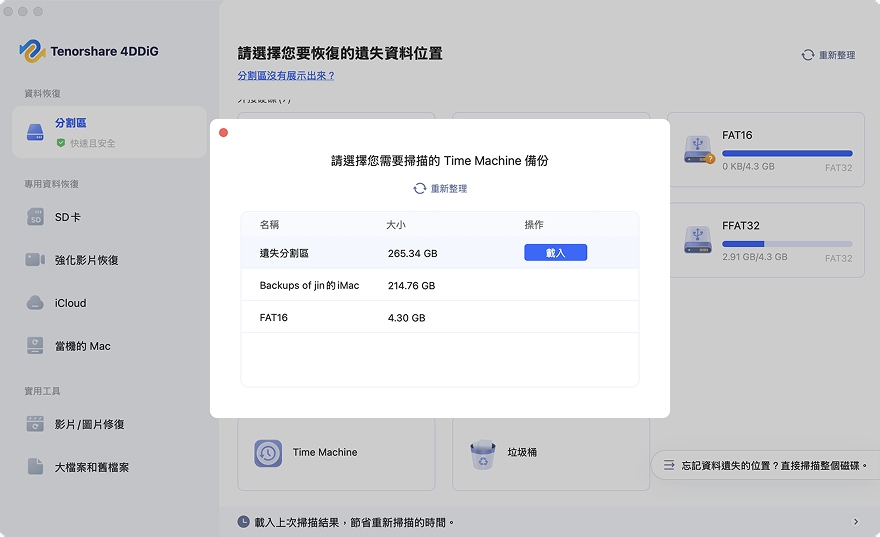
Task: Click the 4.30 GB size cell
Action: 406,318
